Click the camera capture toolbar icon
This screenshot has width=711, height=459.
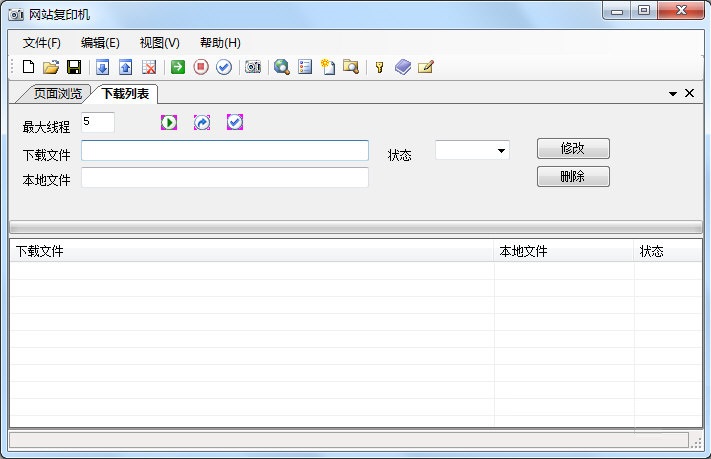click(253, 67)
